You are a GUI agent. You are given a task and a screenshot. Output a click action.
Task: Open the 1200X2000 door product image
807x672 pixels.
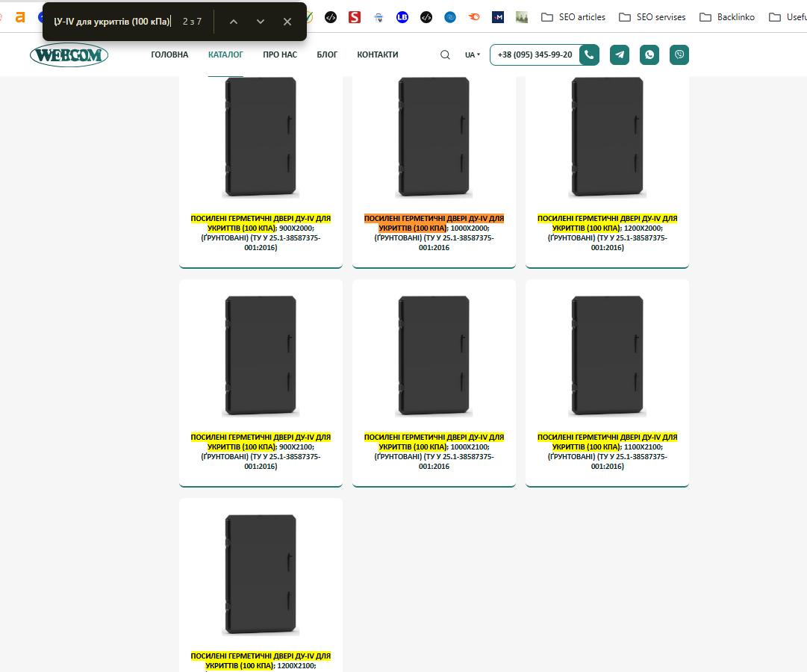point(608,137)
